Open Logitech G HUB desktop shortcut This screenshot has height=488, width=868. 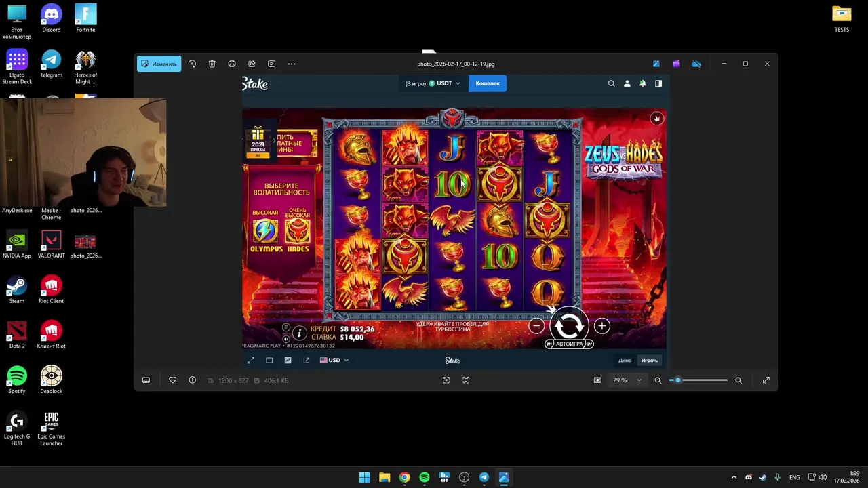[x=17, y=428]
